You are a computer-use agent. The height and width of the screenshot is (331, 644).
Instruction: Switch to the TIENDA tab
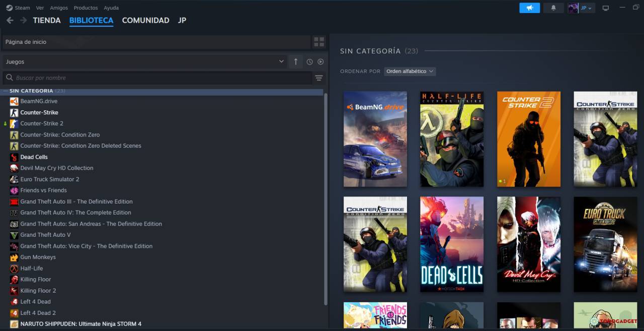point(47,20)
